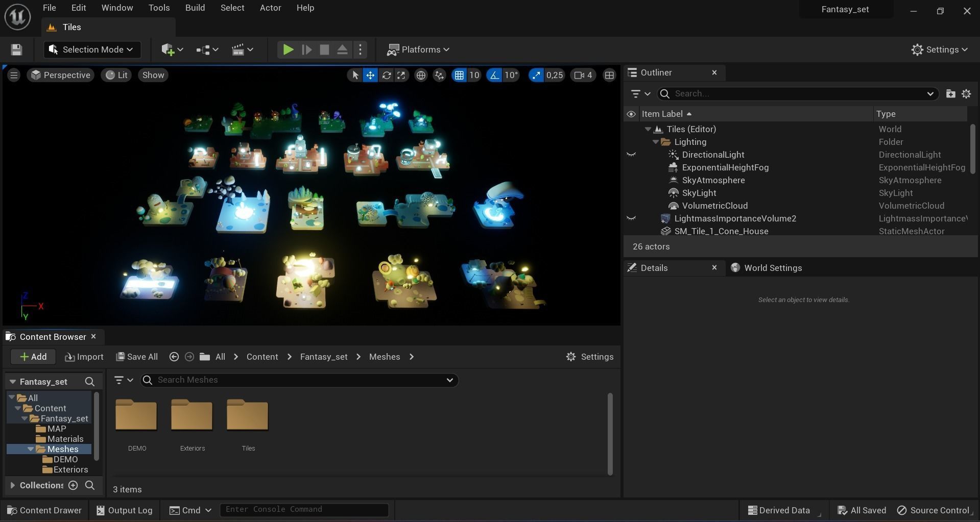Open the Tools menu
Image resolution: width=980 pixels, height=522 pixels.
(159, 8)
